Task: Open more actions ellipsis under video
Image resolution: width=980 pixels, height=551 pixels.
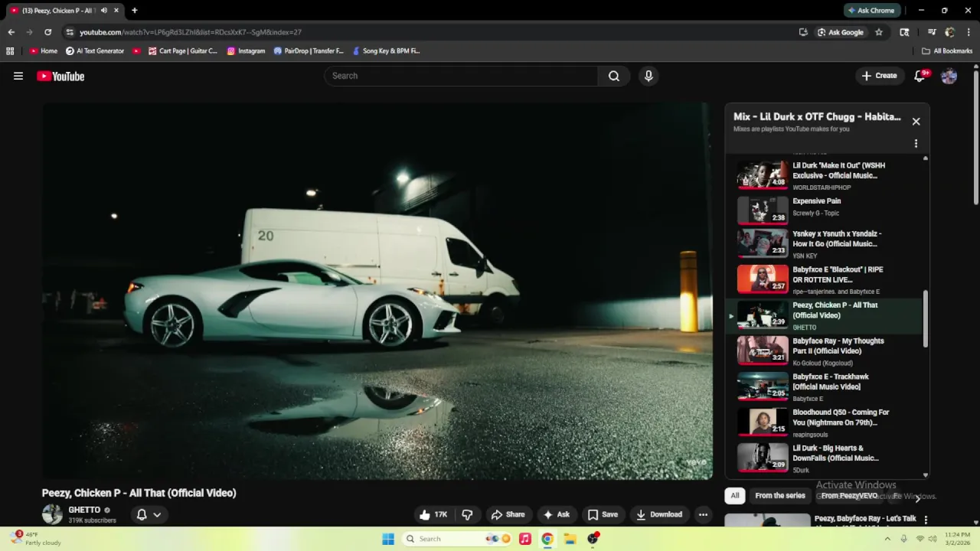Action: click(x=703, y=514)
